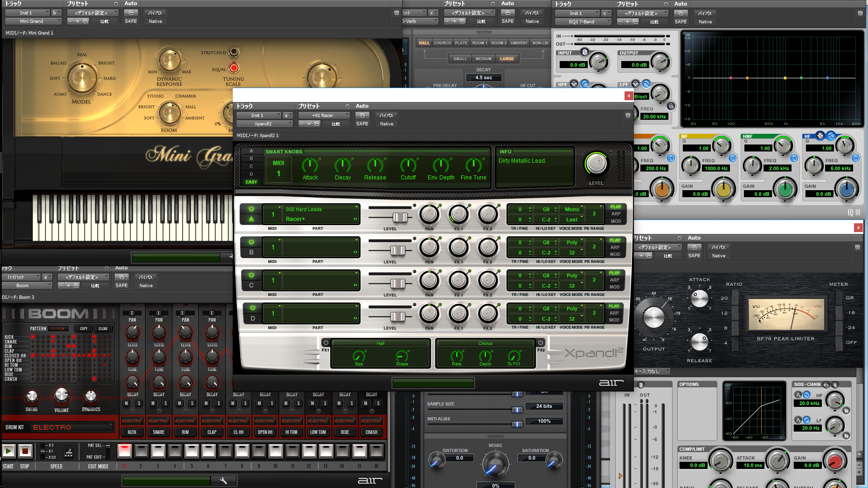Select next preset with plus in Xpand!2 header
This screenshot has height=488, width=868.
[x=309, y=124]
